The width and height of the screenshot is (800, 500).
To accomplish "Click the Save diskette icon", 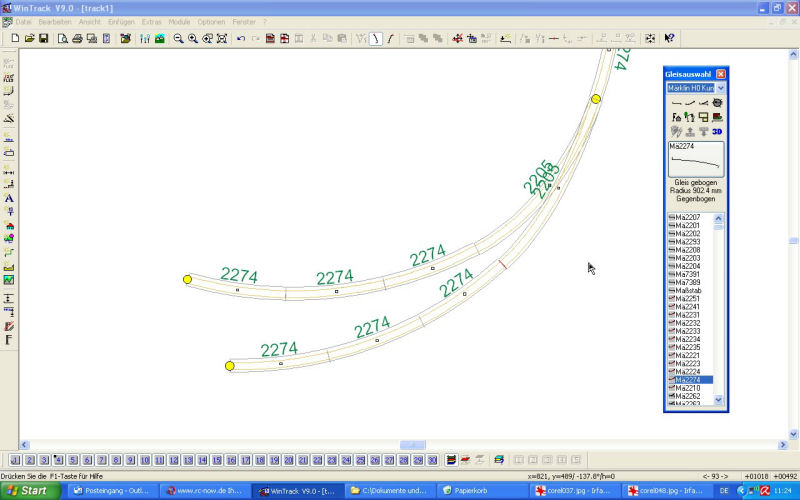I will (x=45, y=38).
